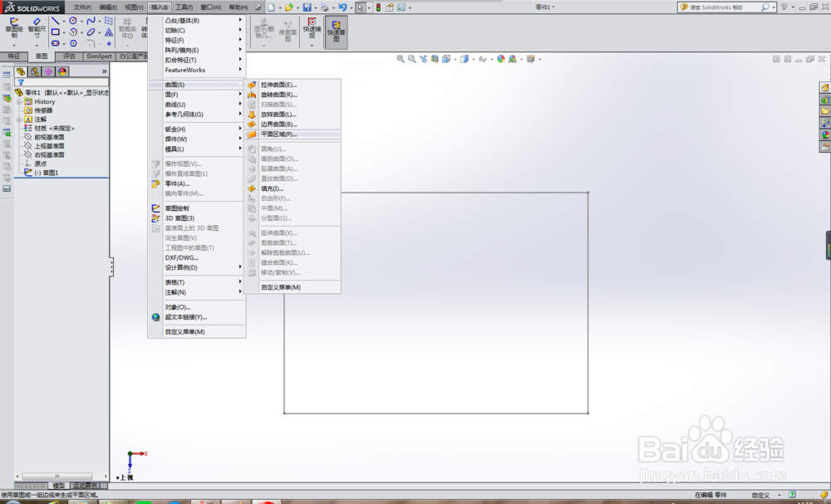Select 材质 <未指定> tree item
The height and width of the screenshot is (504, 831).
(x=54, y=128)
